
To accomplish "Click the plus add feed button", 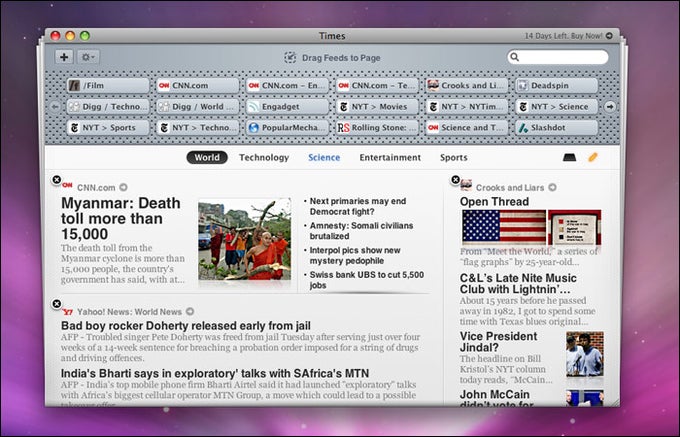I will [64, 57].
